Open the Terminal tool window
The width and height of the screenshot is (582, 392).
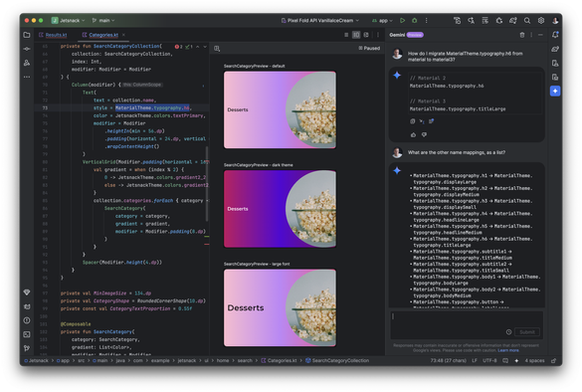coord(27,334)
